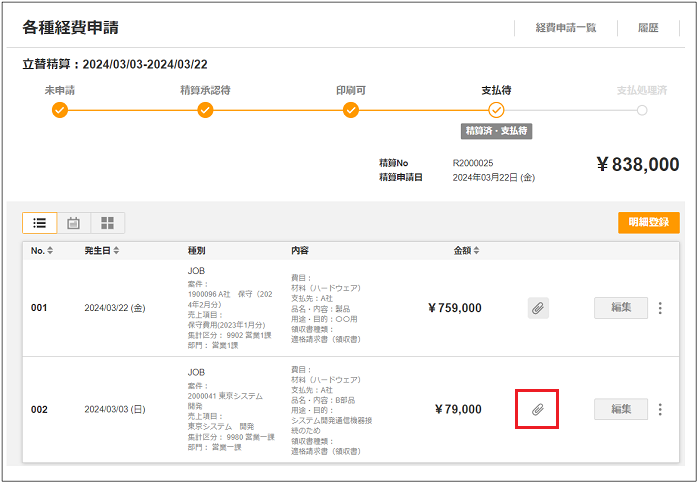Switch to grid tile view icon
This screenshot has height=485, width=700.
pyautogui.click(x=107, y=223)
